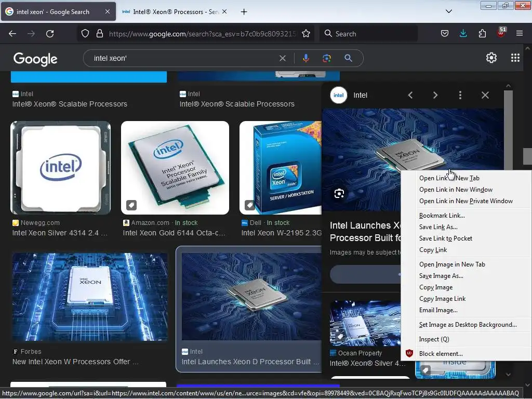Viewport: 532px width, 399px height.
Task: Choose Bookmark Link from context menu
Action: [466, 216]
